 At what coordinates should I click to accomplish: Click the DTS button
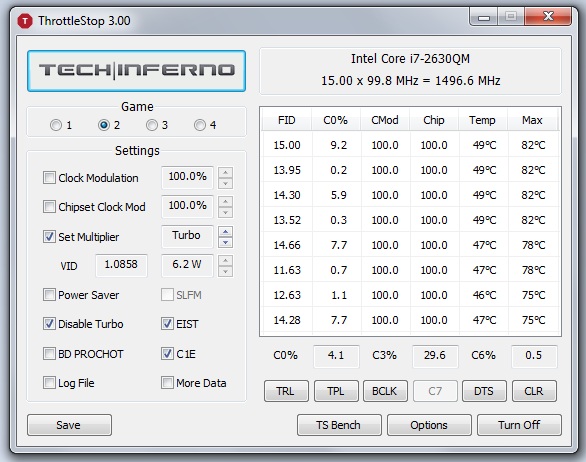[484, 391]
